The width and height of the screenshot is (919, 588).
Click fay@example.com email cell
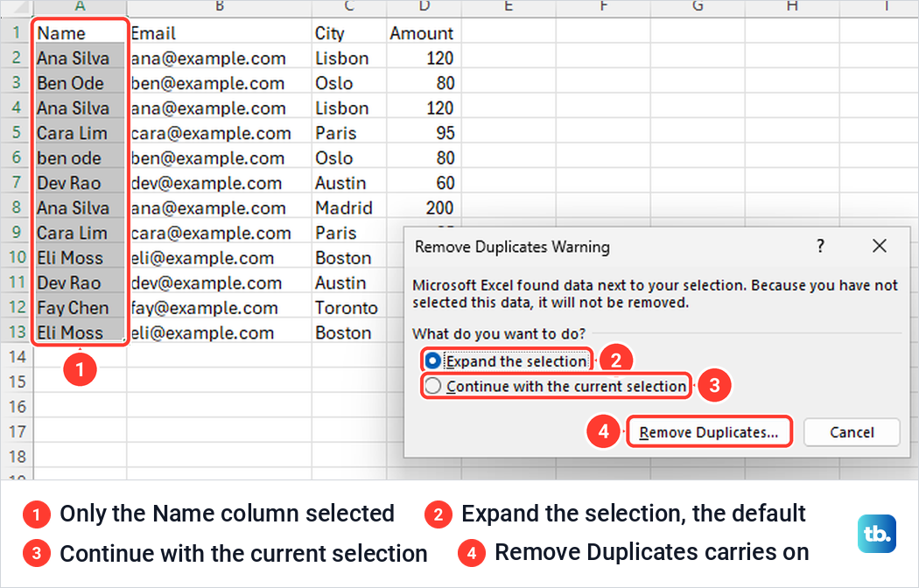pyautogui.click(x=219, y=307)
